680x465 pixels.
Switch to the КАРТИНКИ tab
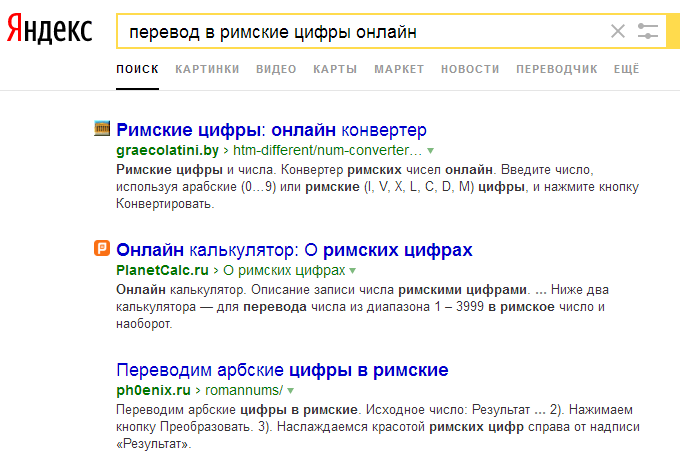pyautogui.click(x=207, y=69)
